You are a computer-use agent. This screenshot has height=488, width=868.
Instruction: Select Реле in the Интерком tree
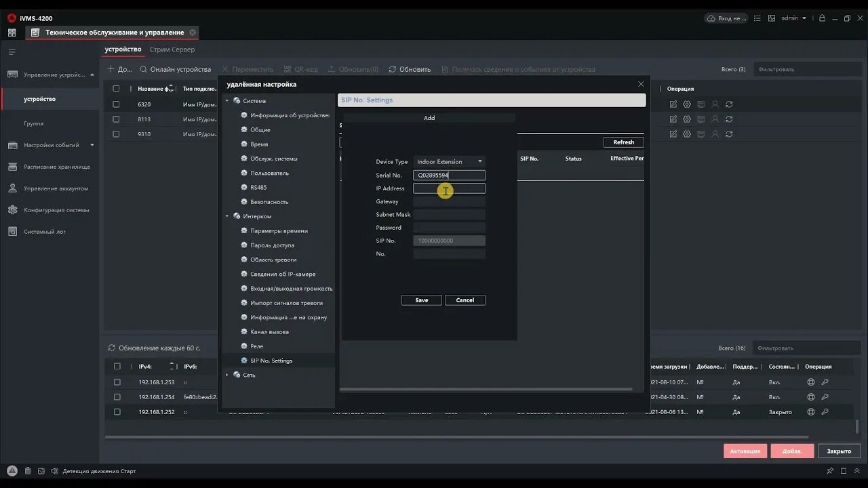pos(257,346)
